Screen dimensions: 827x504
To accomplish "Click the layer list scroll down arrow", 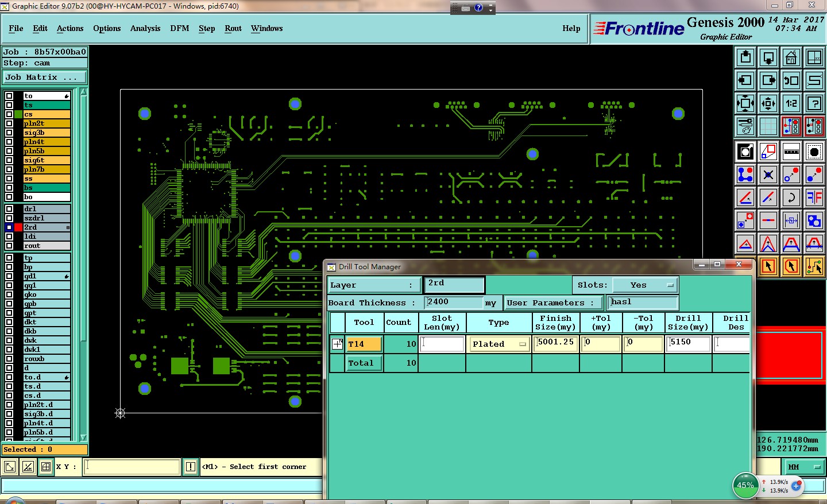I will [84, 437].
